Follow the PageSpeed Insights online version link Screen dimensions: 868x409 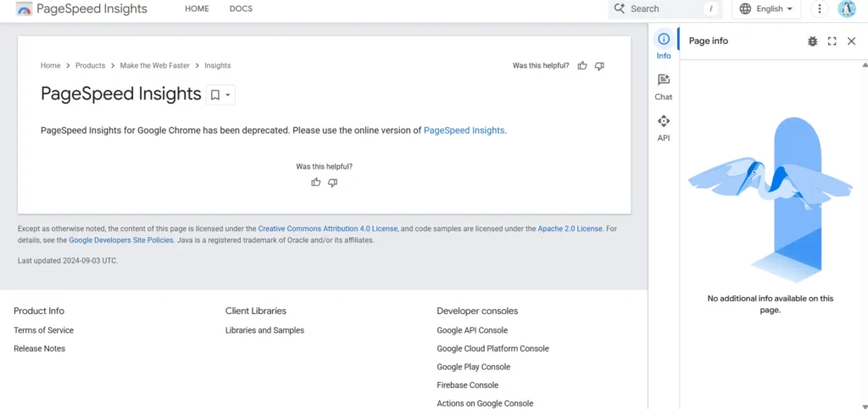pyautogui.click(x=464, y=130)
